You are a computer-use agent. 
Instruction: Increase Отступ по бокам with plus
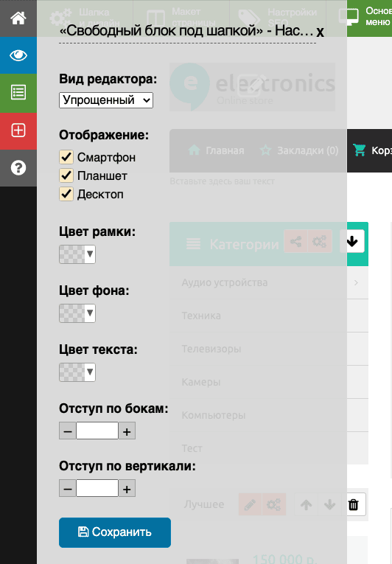[x=127, y=431]
